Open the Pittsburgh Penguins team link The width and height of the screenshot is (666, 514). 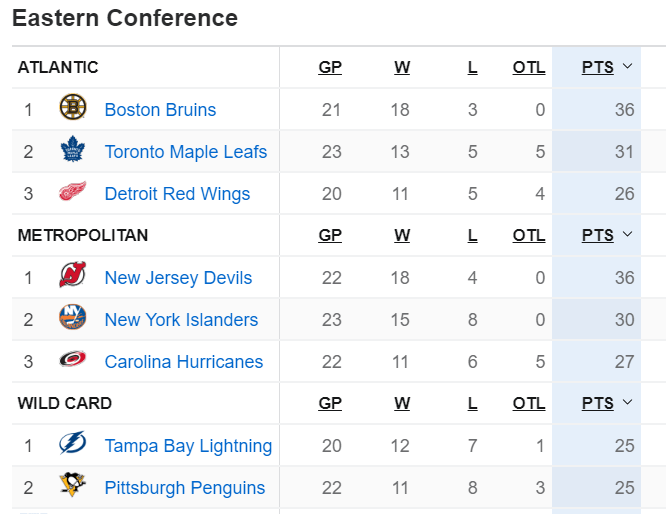(x=185, y=488)
